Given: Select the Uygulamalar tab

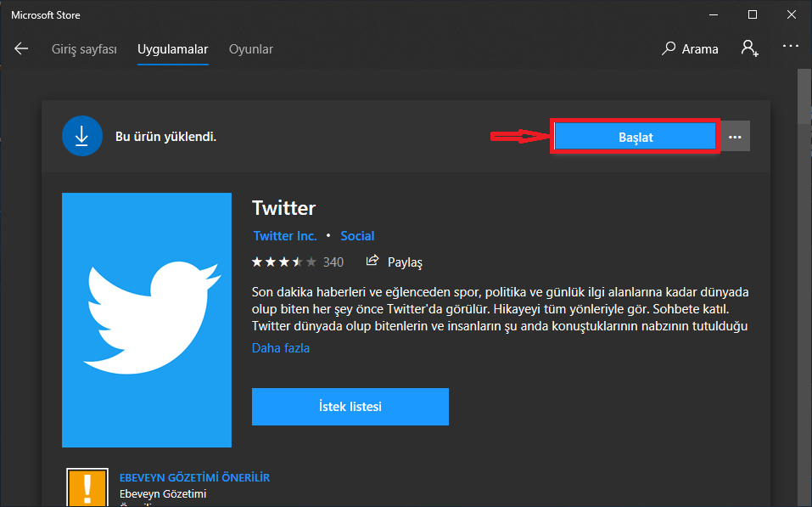Looking at the screenshot, I should [x=172, y=49].
